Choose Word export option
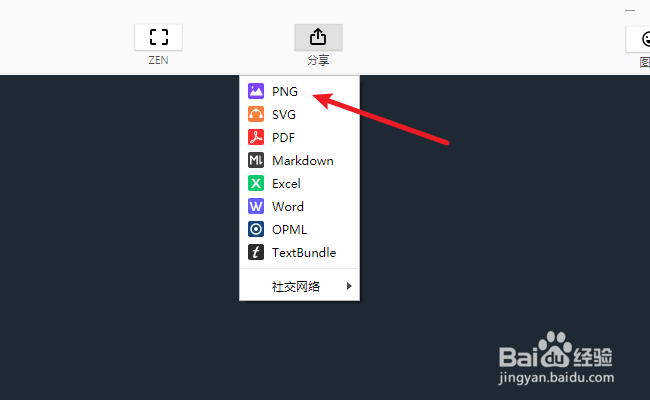The width and height of the screenshot is (650, 400). coord(299,206)
